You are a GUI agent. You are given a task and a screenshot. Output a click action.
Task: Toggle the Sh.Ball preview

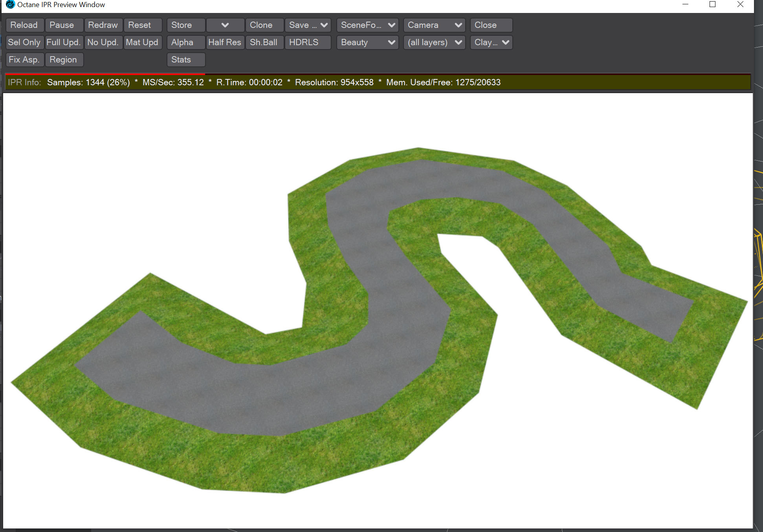pos(264,42)
